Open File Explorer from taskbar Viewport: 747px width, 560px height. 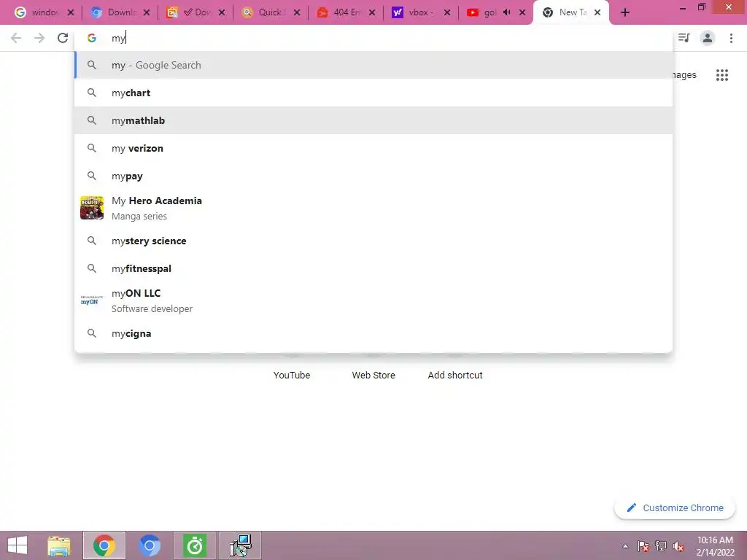click(x=59, y=545)
